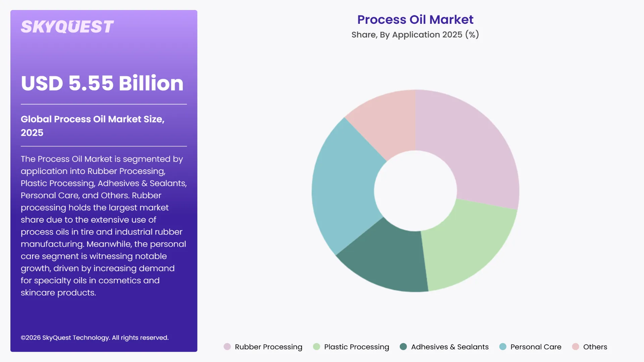Click the Personal Care legend dot

[x=502, y=347]
